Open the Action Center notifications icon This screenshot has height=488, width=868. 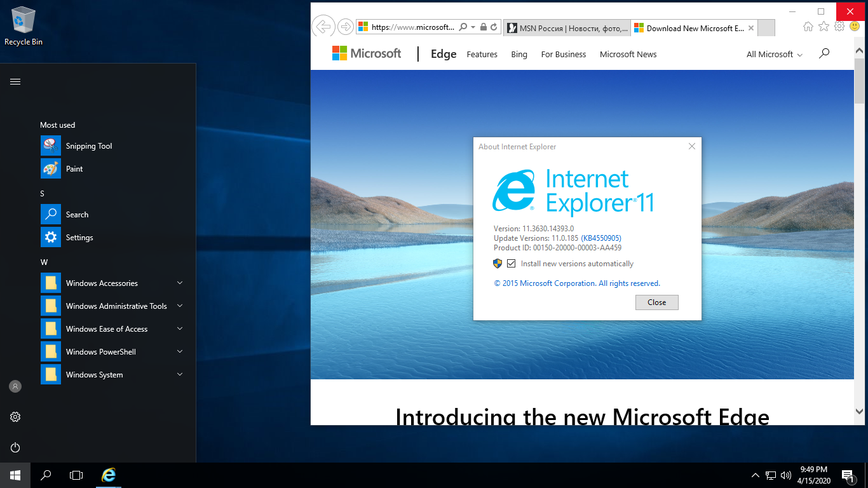[848, 475]
